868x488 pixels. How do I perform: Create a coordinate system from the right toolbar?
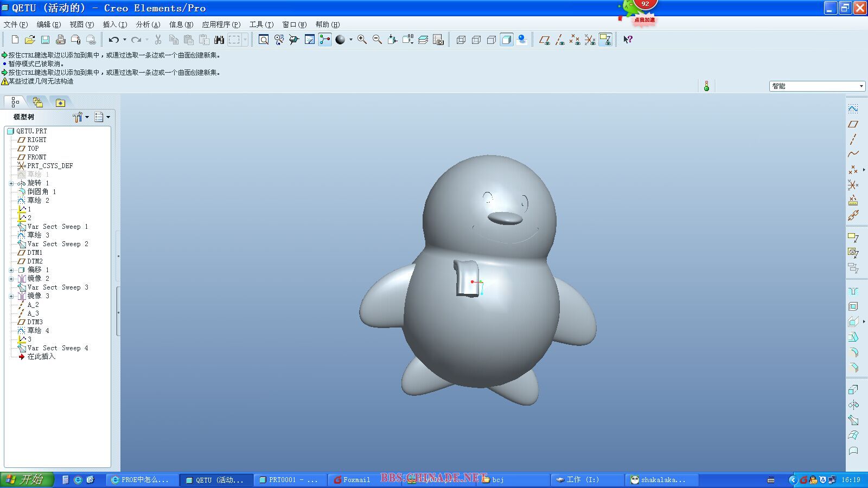point(853,185)
